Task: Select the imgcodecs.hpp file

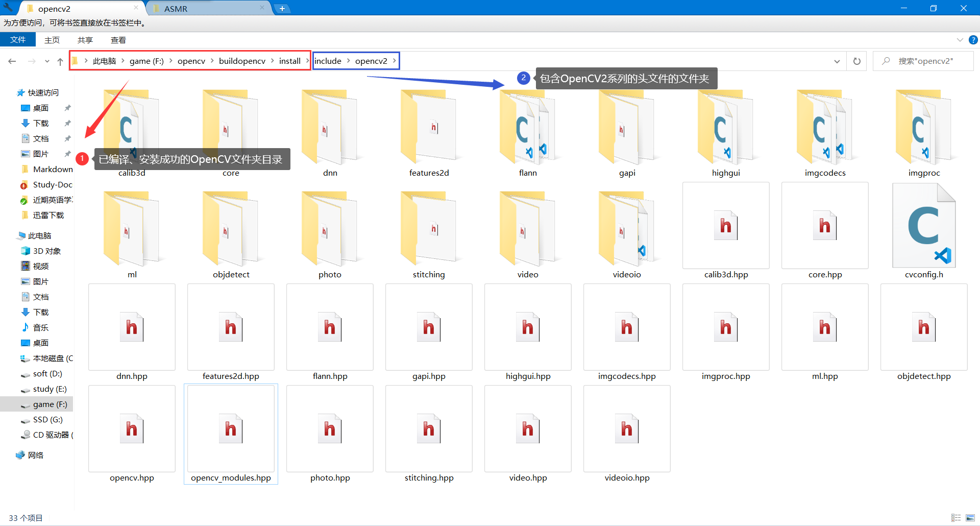Action: [x=627, y=332]
